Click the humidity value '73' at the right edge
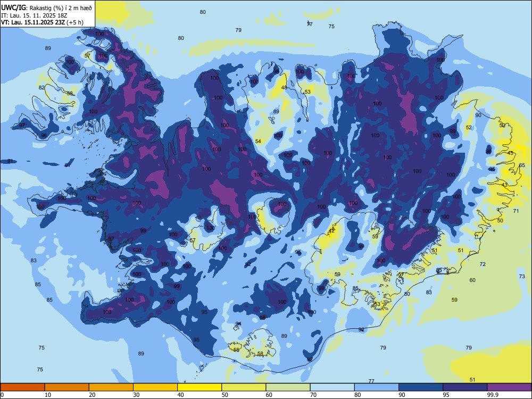Viewport: 532px width, 399px height. point(522,277)
